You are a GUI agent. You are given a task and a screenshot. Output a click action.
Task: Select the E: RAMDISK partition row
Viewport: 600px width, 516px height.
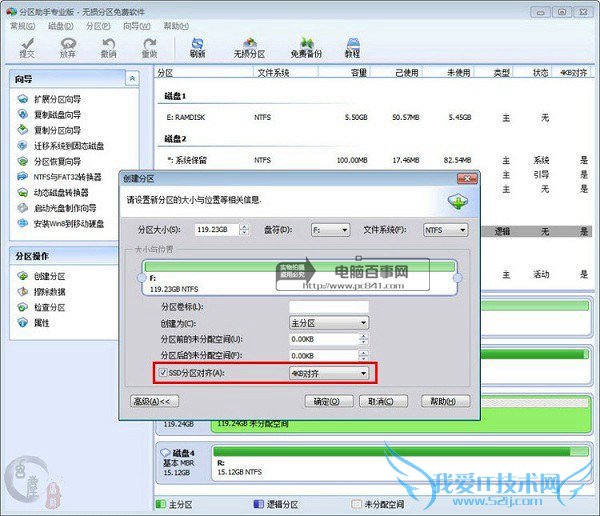pos(375,118)
